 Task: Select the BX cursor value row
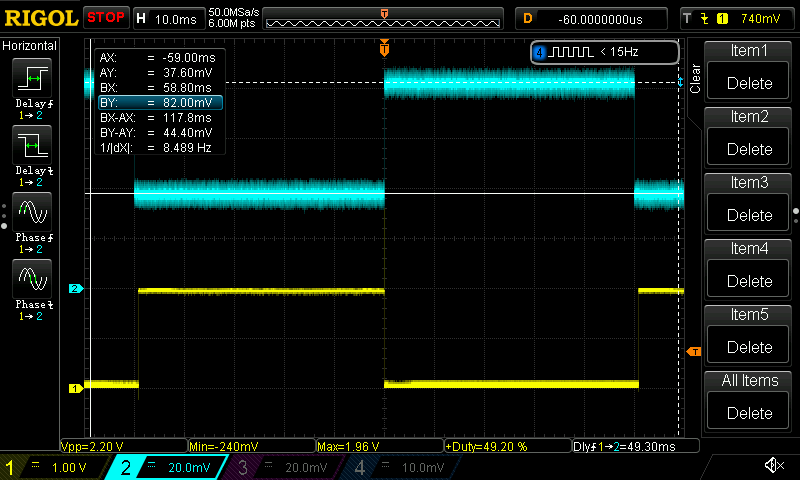[160, 88]
